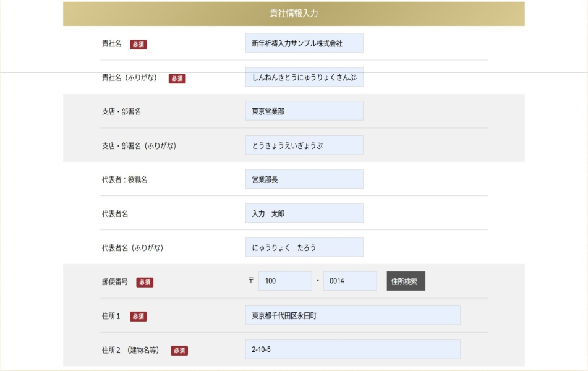Screen dimensions: 588x371
Task: Click the 郵便番号 field label
Action: coord(115,281)
